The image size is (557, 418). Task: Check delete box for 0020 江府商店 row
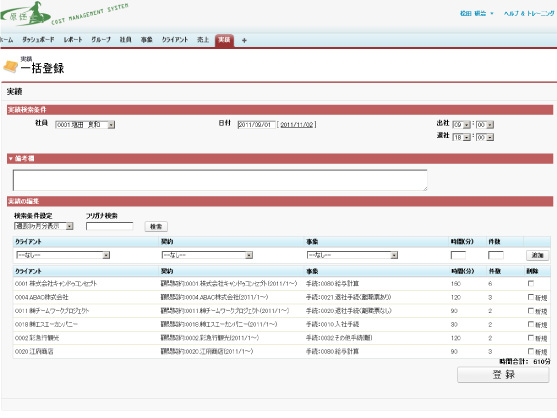[x=531, y=351]
